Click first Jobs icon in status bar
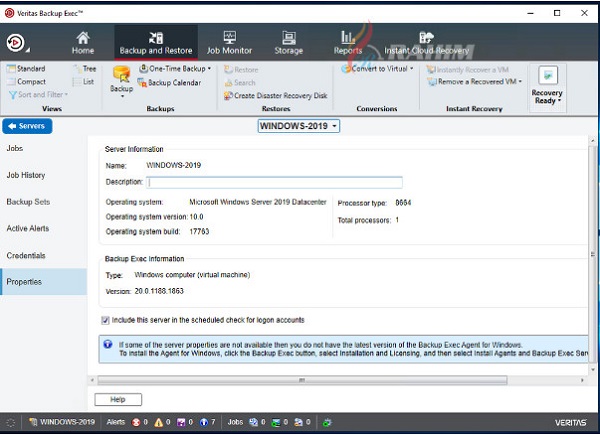Image resolution: width=600 pixels, height=435 pixels. click(x=253, y=422)
